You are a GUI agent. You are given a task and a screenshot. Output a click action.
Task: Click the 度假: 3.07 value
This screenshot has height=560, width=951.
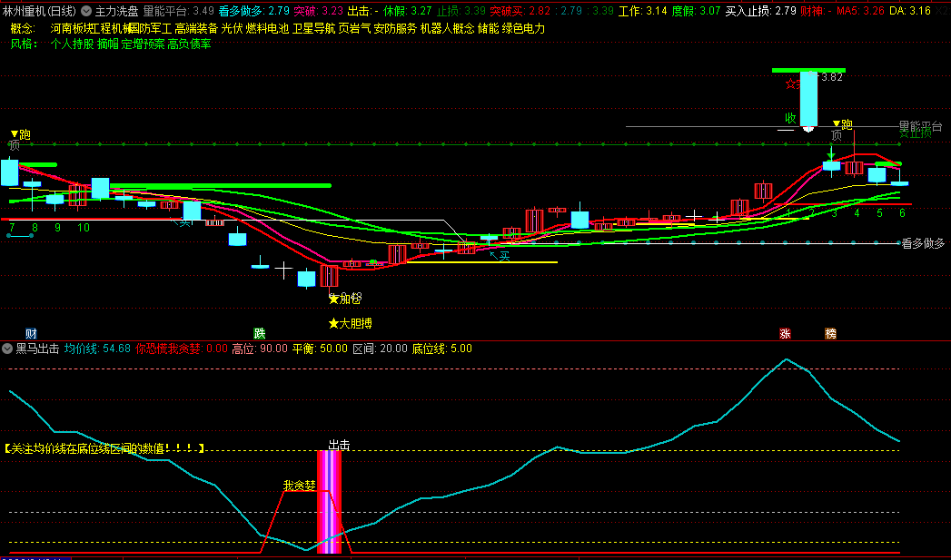tap(697, 11)
